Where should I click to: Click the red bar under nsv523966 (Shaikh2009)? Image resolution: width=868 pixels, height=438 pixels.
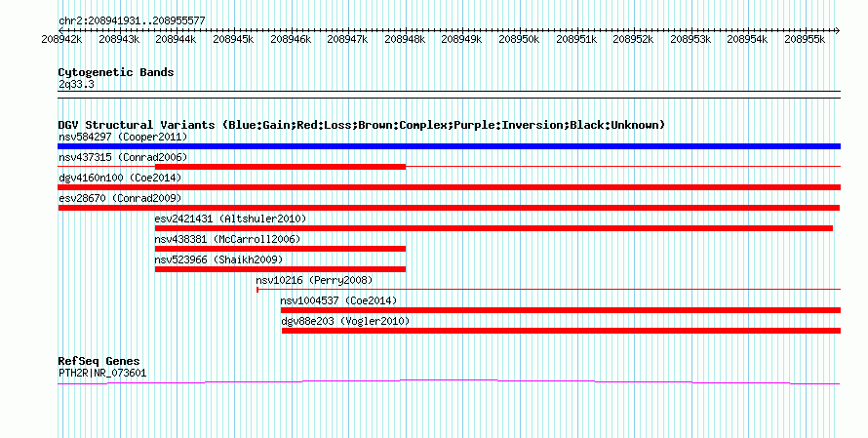[x=280, y=269]
